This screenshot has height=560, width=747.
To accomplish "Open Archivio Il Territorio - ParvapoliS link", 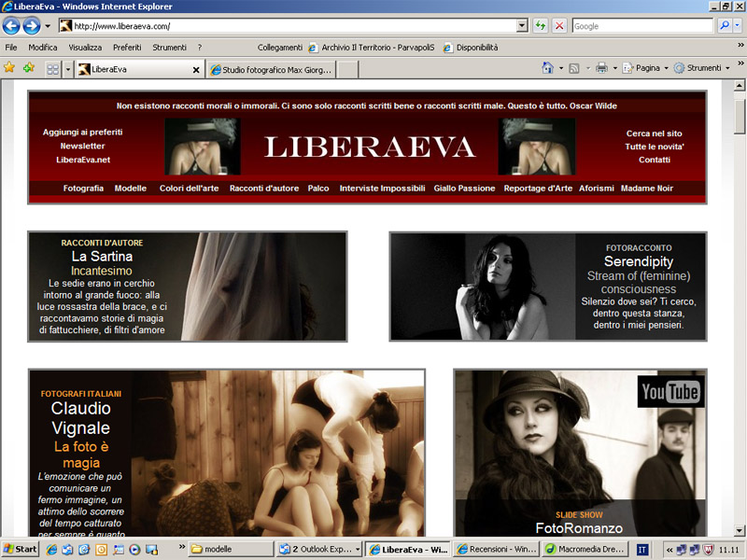I will pos(372,48).
